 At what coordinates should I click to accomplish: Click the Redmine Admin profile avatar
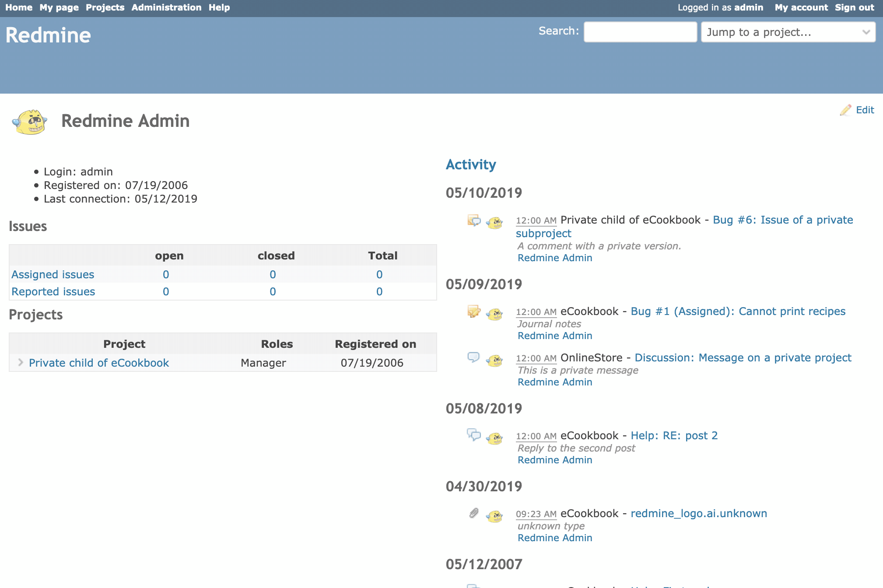(30, 121)
